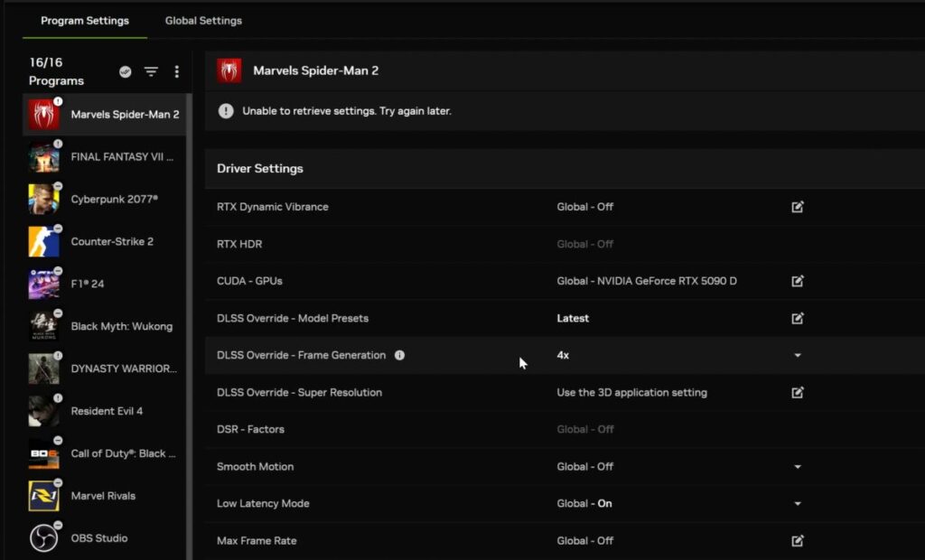Screen dimensions: 925x560
Task: Click the warning icon in the error banner
Action: click(226, 111)
